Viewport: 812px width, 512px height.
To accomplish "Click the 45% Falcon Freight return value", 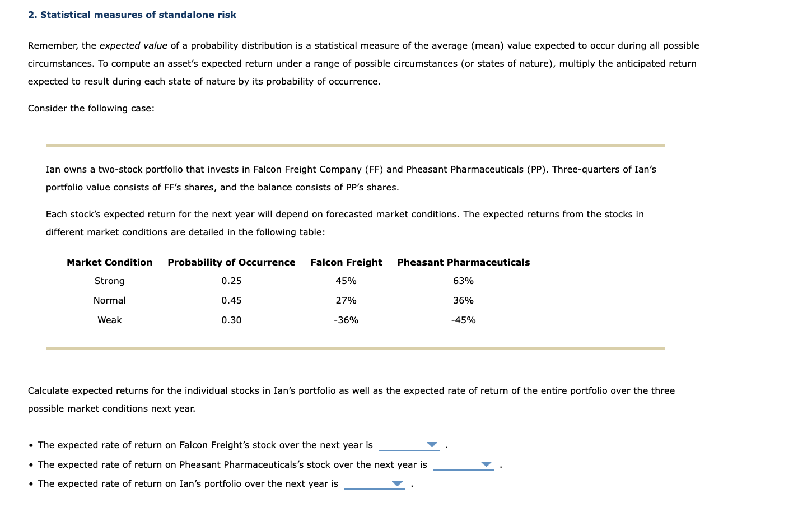I will pyautogui.click(x=347, y=281).
